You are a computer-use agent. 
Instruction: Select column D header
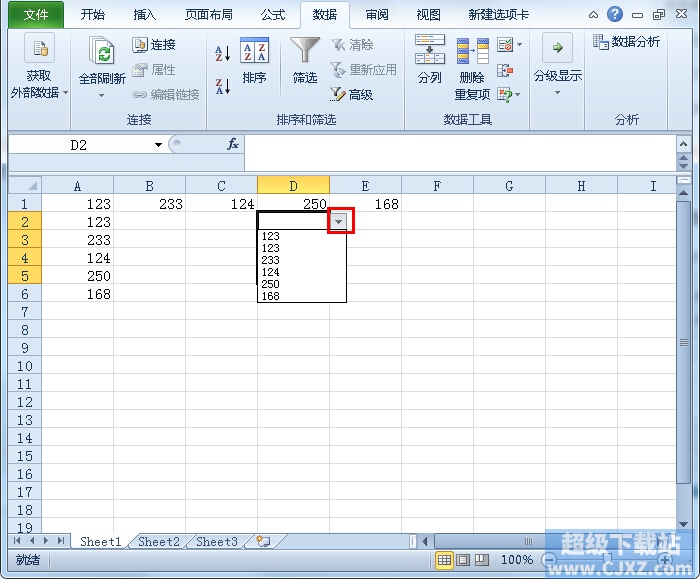click(x=293, y=185)
